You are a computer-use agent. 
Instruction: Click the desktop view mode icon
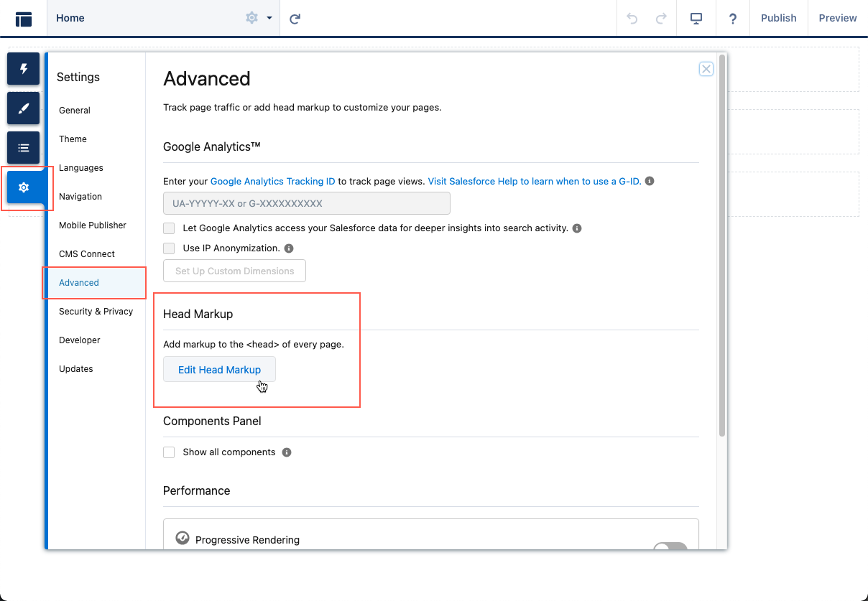696,19
